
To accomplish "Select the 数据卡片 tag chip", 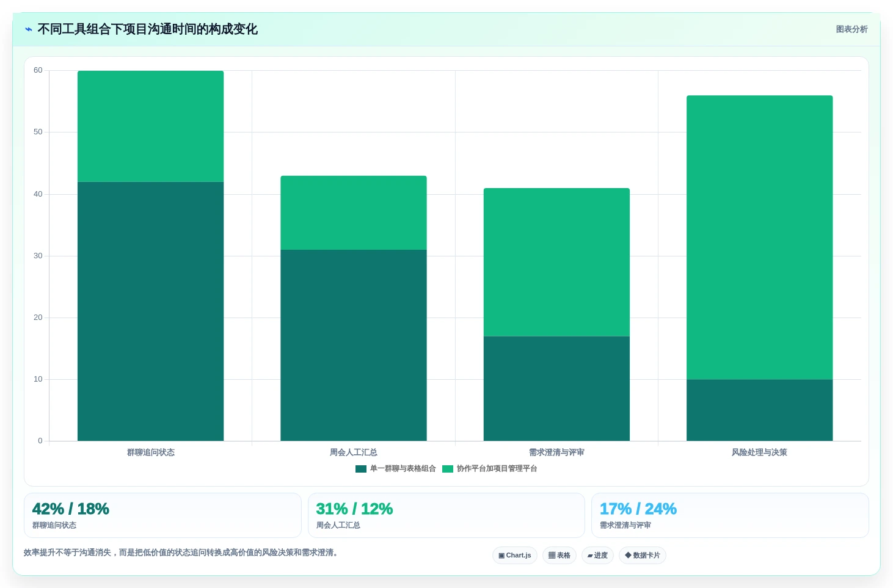I will pos(643,556).
